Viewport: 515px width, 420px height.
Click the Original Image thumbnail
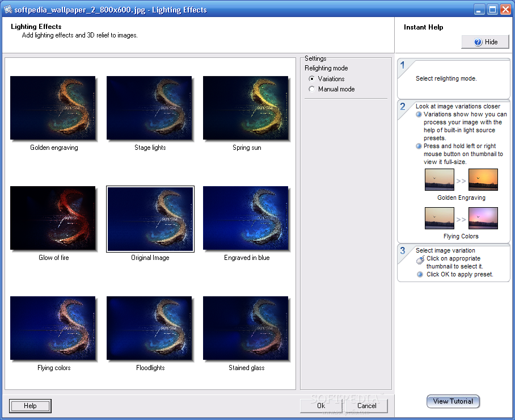(x=150, y=219)
